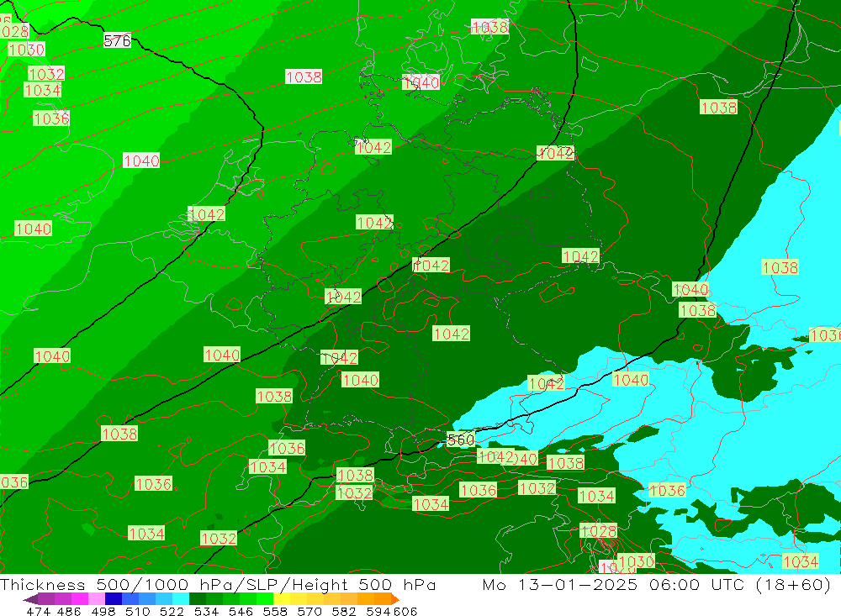This screenshot has width=841, height=616.
Task: Click the legend value 558
Action: 275,611
